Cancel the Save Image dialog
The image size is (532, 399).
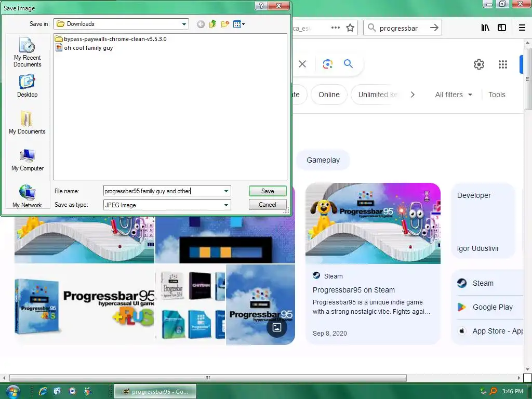point(268,205)
